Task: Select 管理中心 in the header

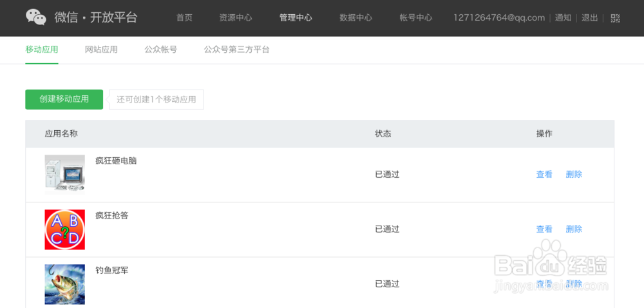Action: 296,17
